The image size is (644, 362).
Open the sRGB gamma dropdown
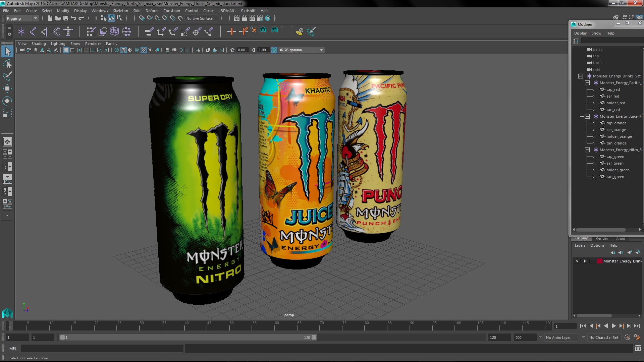click(x=301, y=50)
